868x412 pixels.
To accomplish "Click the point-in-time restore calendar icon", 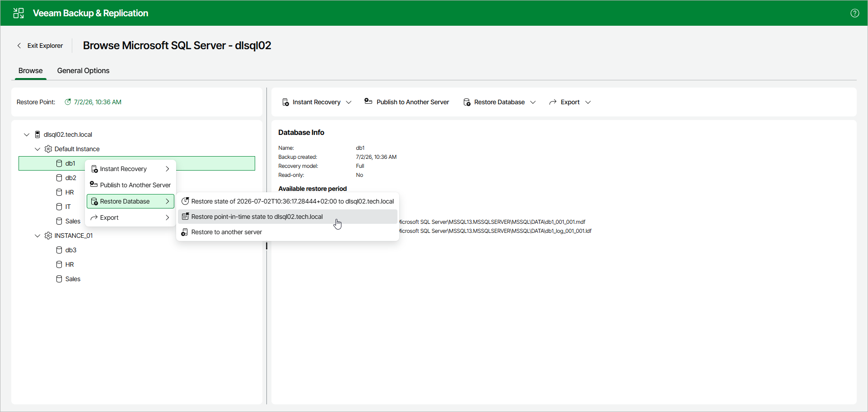I will [x=185, y=217].
